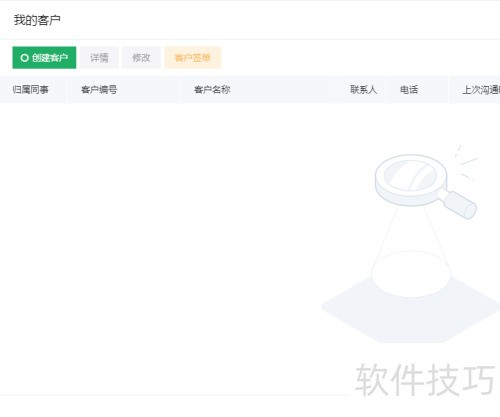500x417 pixels.
Task: Open the orange 客户签单 button
Action: [x=193, y=58]
